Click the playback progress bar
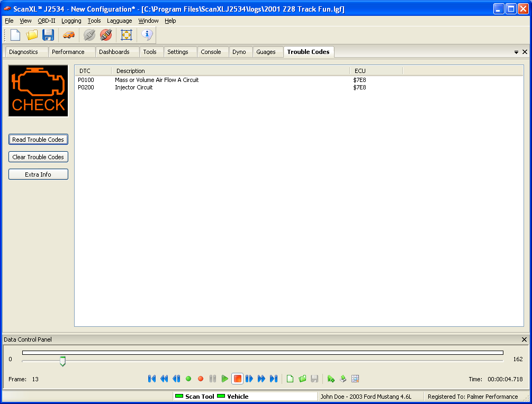 click(x=263, y=353)
